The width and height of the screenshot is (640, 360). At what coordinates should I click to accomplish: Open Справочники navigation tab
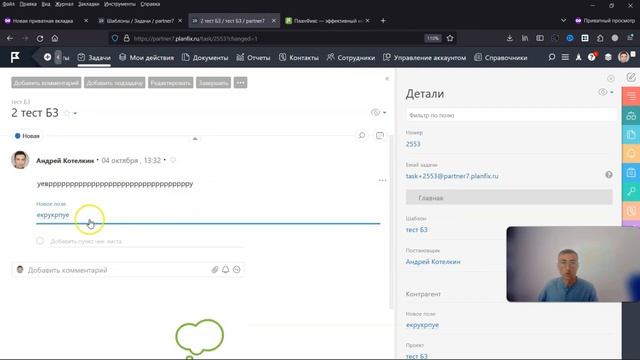click(x=500, y=58)
